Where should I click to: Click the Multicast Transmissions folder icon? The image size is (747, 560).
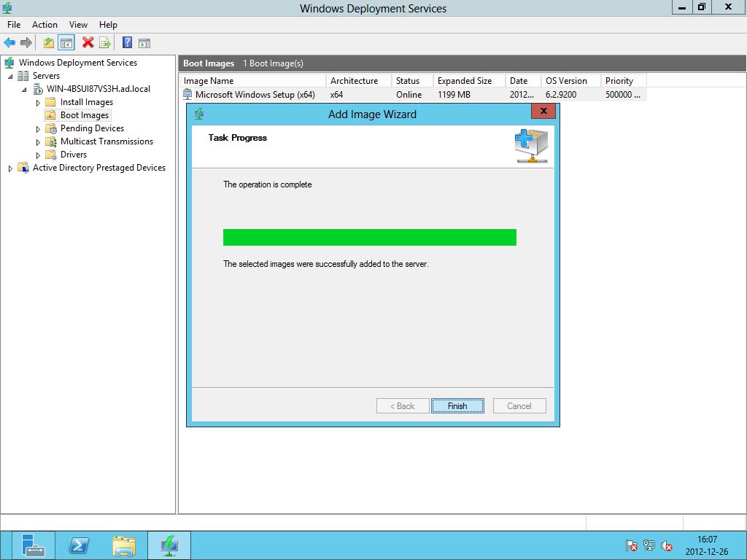coord(51,141)
